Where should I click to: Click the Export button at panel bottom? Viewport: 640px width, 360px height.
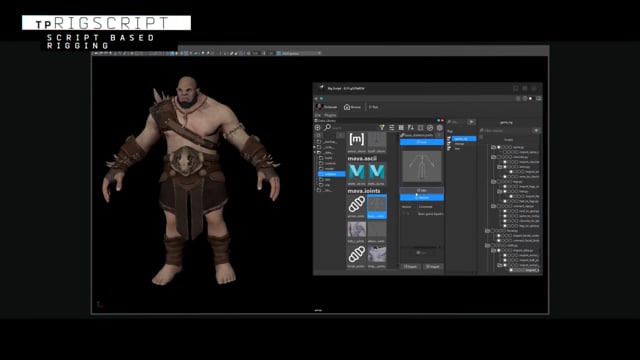411,267
